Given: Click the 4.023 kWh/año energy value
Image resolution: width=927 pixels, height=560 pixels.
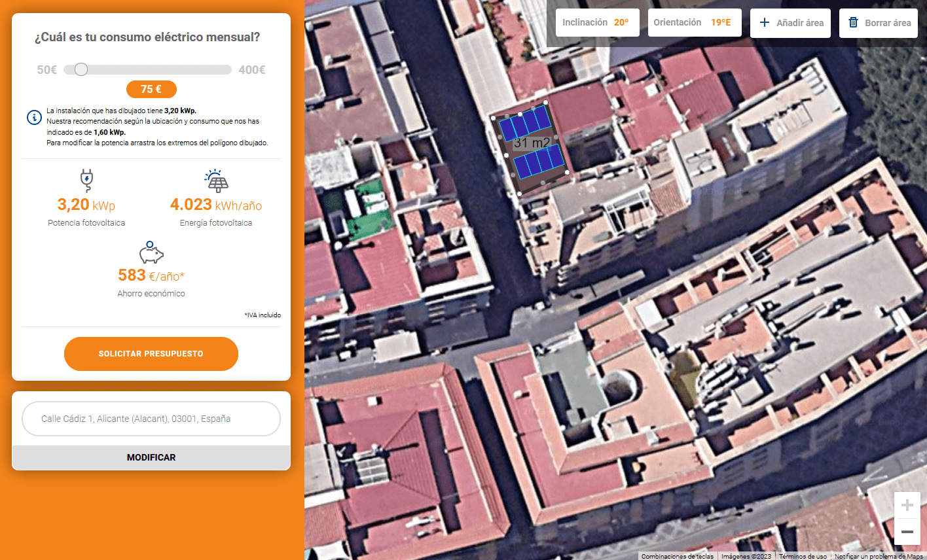Looking at the screenshot, I should pyautogui.click(x=216, y=205).
